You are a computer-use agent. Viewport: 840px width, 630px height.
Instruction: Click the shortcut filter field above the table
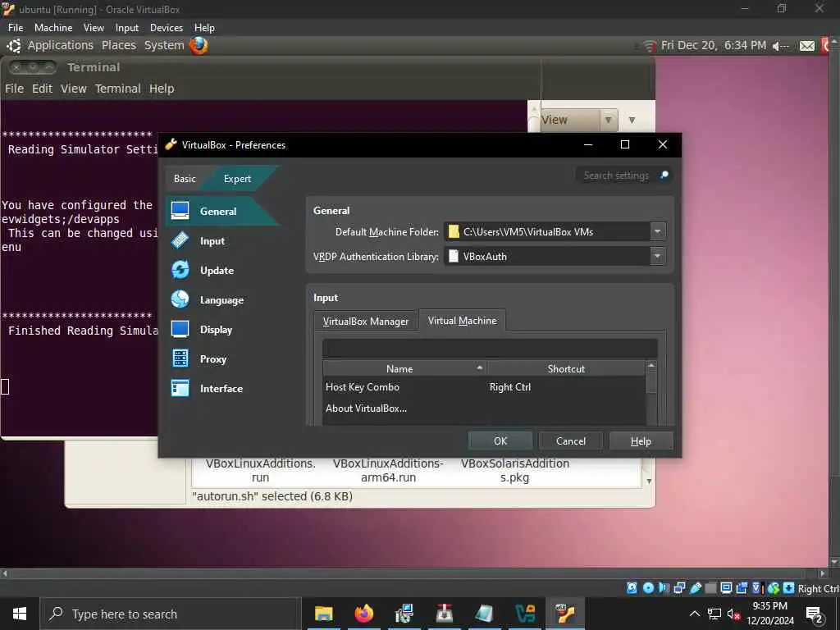pos(490,348)
